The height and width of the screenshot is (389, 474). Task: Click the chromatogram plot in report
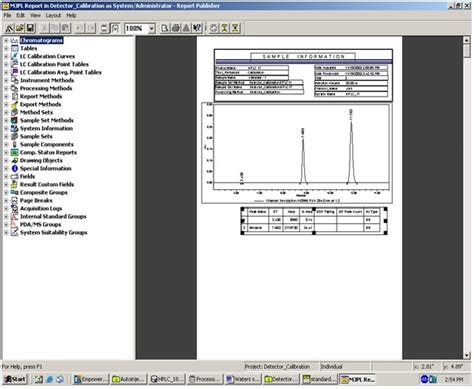297,153
